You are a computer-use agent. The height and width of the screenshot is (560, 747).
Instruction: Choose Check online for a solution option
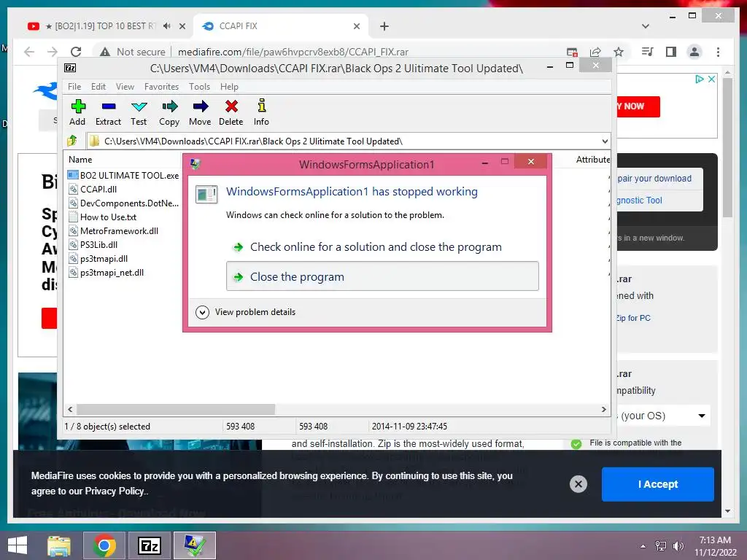click(376, 247)
